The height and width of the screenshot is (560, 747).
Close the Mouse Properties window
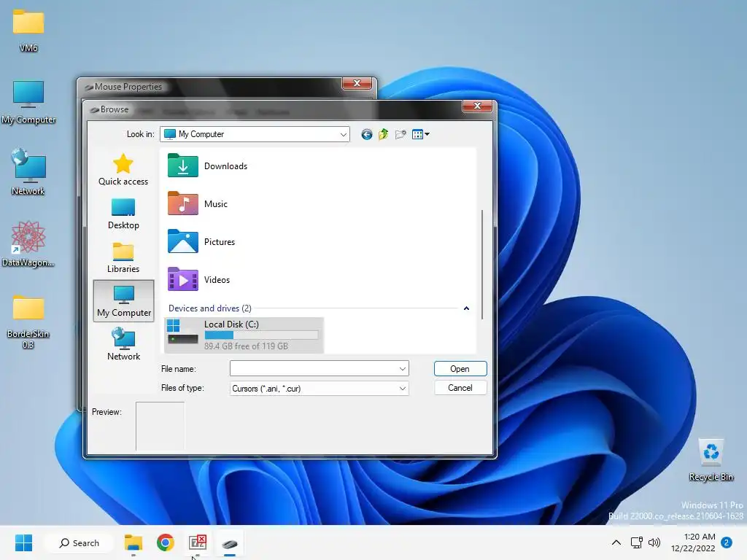[357, 83]
